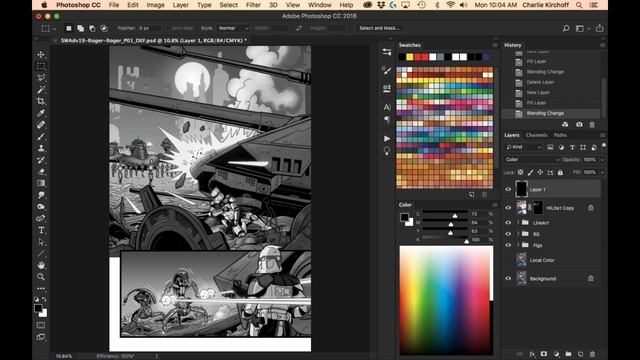Open Swatches panel flyout menu
The width and height of the screenshot is (640, 360).
tap(495, 45)
